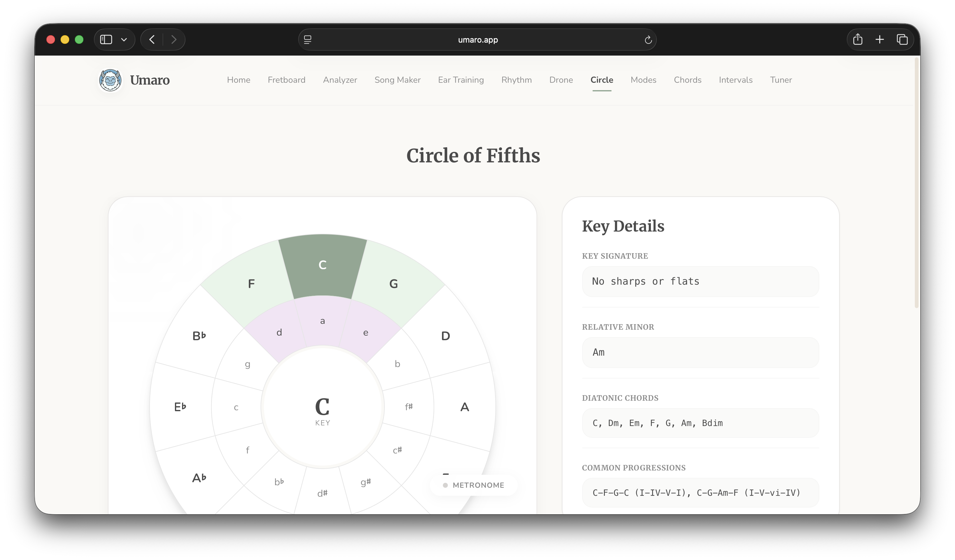The height and width of the screenshot is (560, 955).
Task: Switch to the Ear Training tab
Action: [x=461, y=80]
